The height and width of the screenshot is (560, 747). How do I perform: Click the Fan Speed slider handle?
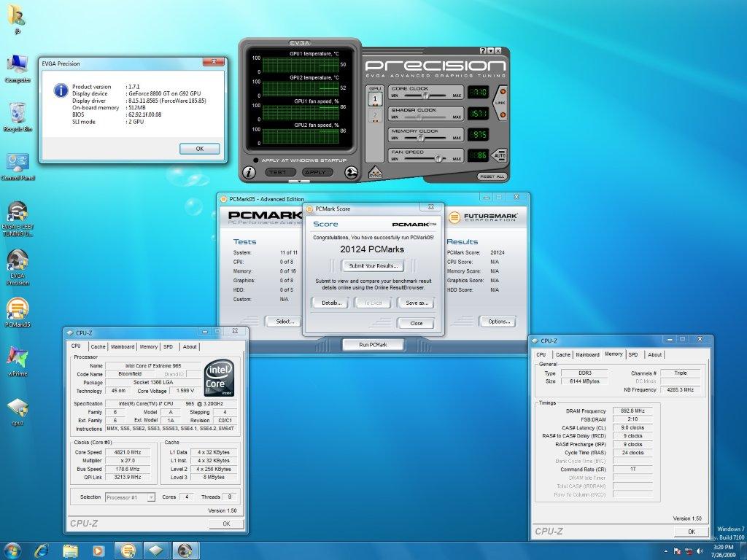[438, 159]
